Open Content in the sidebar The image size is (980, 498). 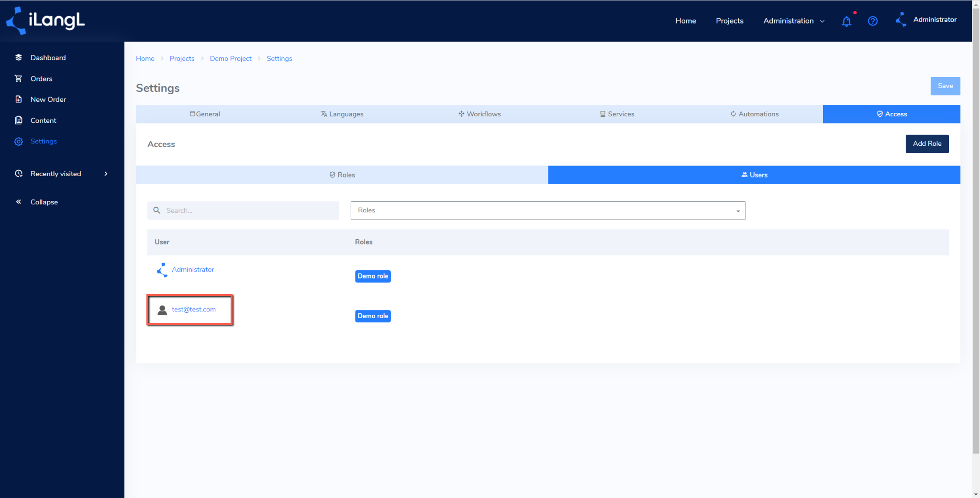tap(44, 120)
